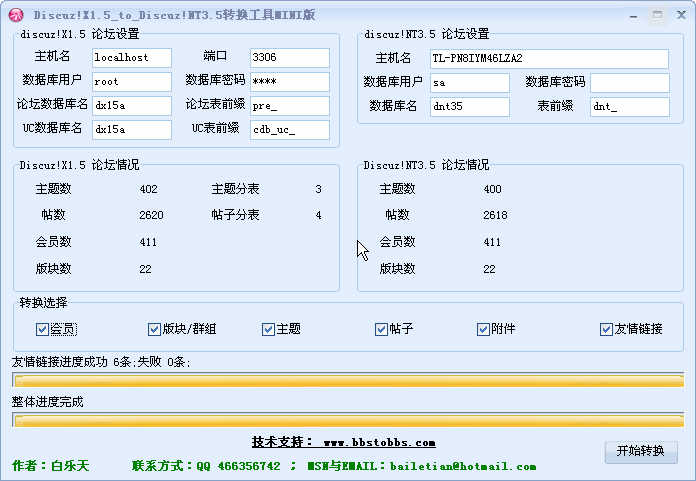Select the 帖子分表 value 4
This screenshot has height=481, width=696.
[x=318, y=215]
